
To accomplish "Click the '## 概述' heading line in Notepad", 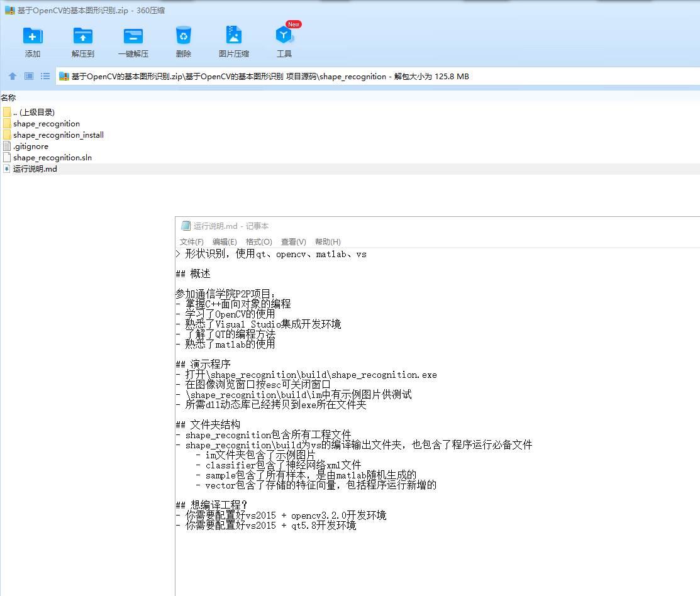I will (193, 273).
